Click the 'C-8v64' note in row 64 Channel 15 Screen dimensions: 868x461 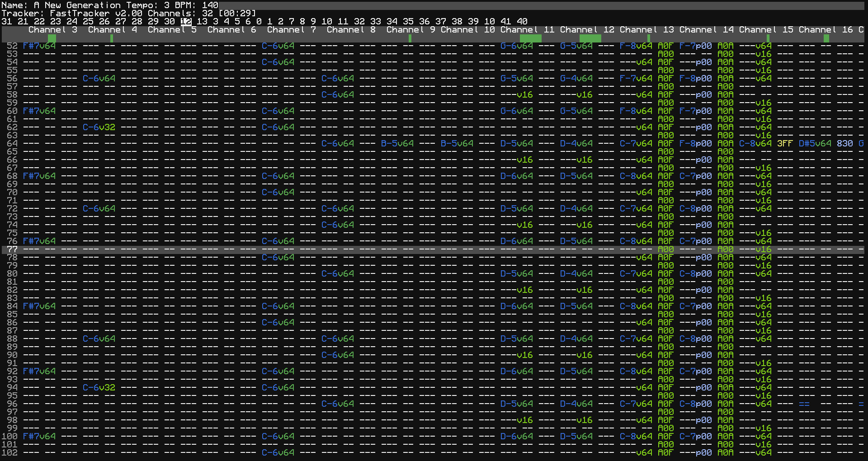[755, 143]
